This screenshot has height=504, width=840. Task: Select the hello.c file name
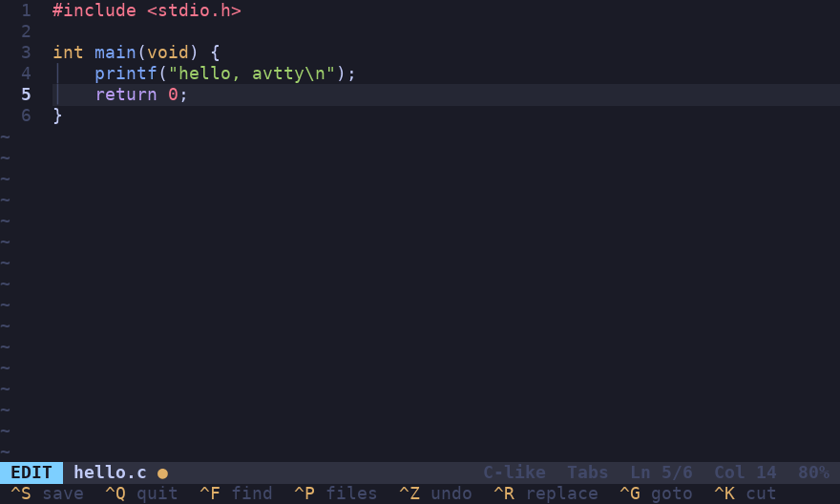pyautogui.click(x=110, y=472)
